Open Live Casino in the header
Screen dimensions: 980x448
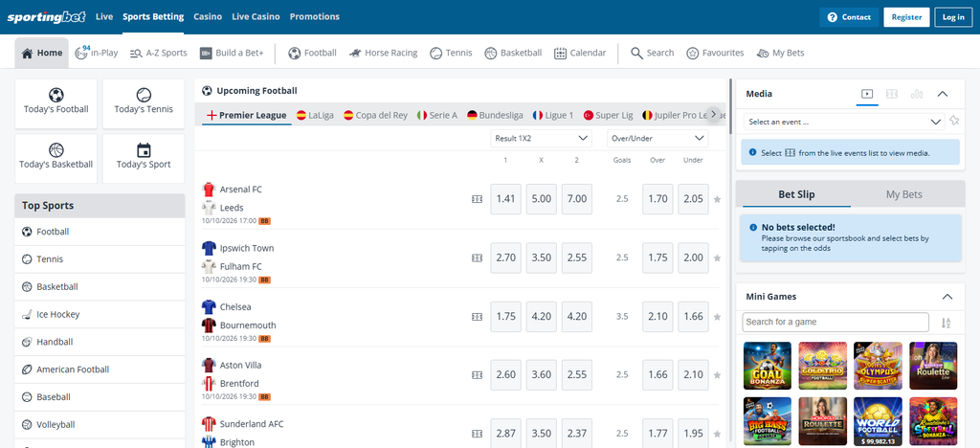pos(256,17)
